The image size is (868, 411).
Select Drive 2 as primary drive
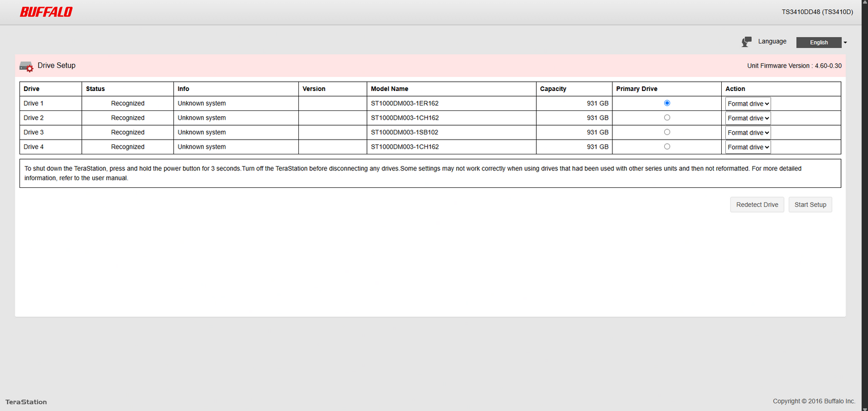point(667,117)
